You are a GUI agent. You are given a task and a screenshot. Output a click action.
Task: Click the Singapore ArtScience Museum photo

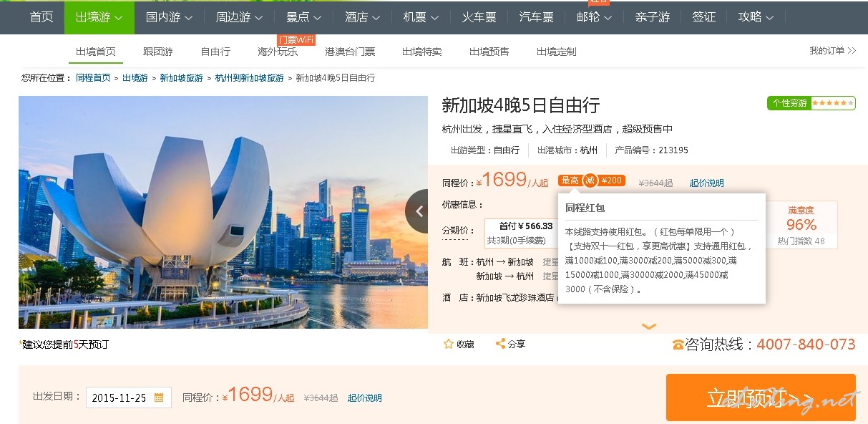pyautogui.click(x=223, y=212)
